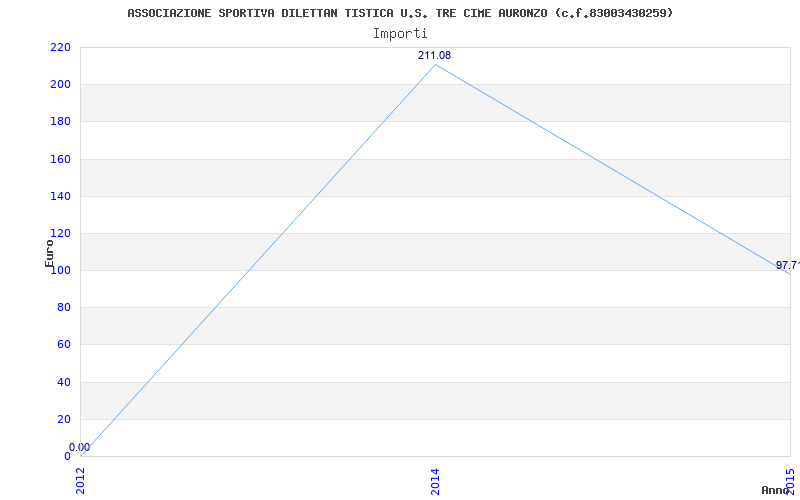Click the 0.00 data point label

coord(80,447)
